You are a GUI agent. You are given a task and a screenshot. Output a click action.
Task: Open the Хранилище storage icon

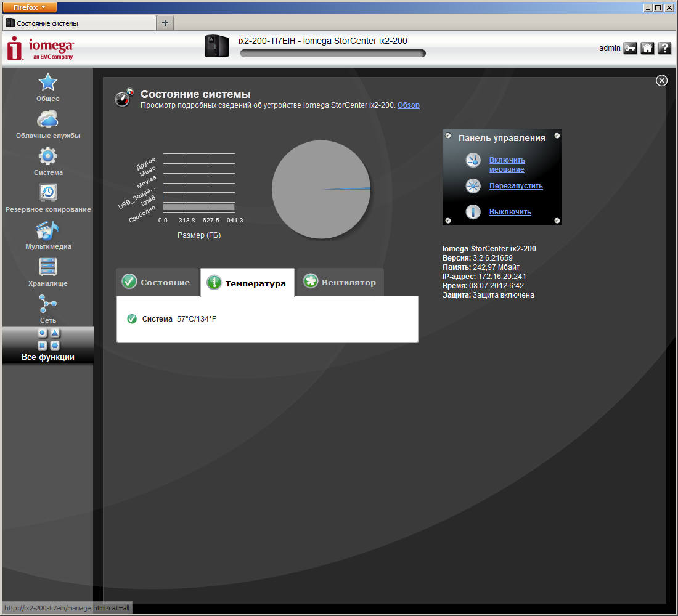click(x=47, y=267)
